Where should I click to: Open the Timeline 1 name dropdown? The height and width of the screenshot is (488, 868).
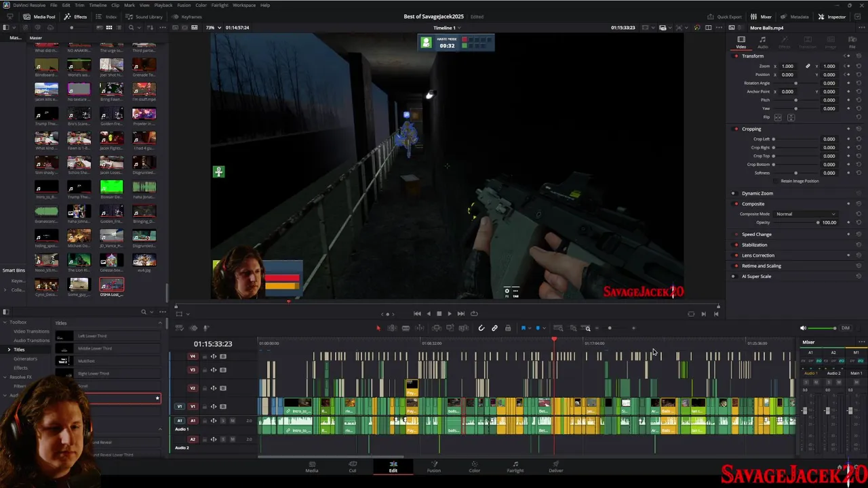447,28
